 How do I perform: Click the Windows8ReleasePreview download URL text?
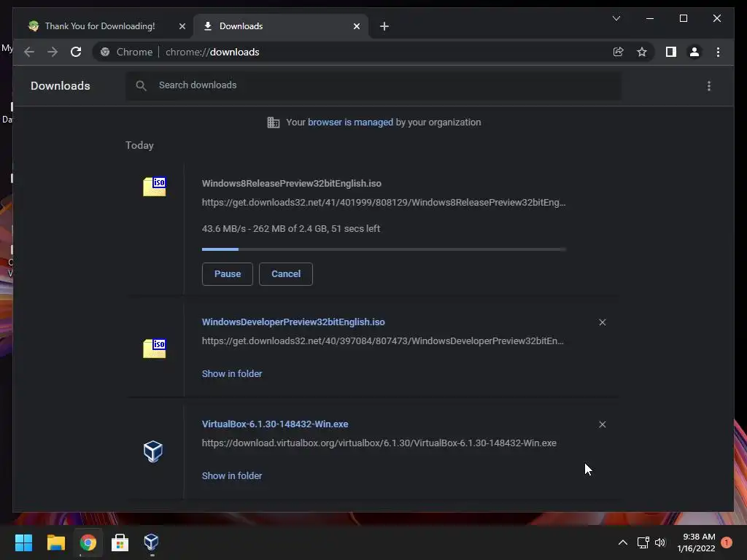(384, 203)
